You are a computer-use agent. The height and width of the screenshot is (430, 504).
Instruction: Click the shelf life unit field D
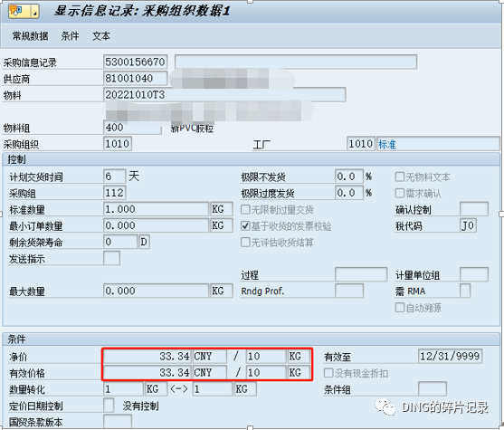point(144,242)
